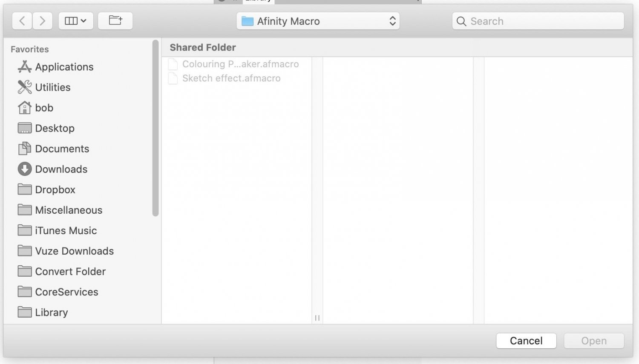This screenshot has height=364, width=639.
Task: Click the search magnifier icon
Action: point(461,21)
